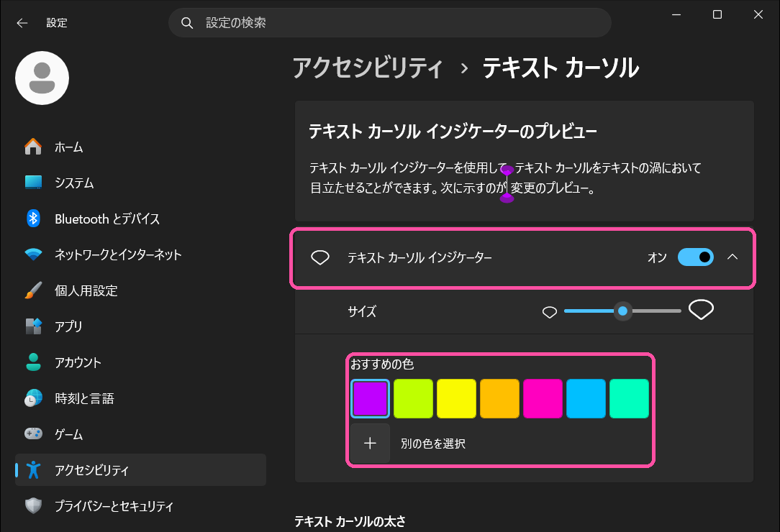This screenshot has height=532, width=780.
Task: Open ネットワークとインターネット page
Action: [140, 254]
